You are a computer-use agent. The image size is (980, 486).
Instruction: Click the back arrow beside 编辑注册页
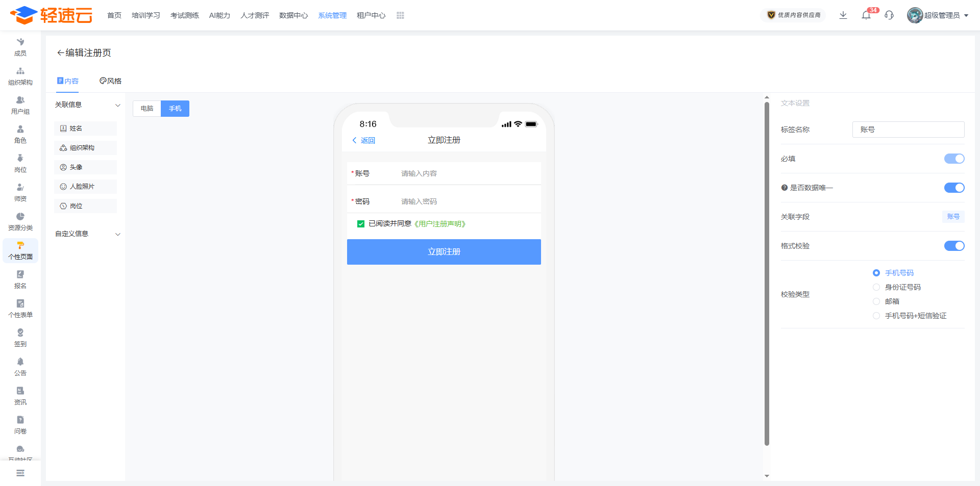coord(60,53)
